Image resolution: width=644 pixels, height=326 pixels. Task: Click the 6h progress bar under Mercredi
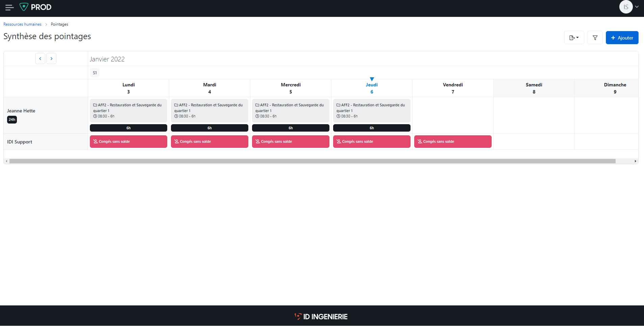point(291,128)
